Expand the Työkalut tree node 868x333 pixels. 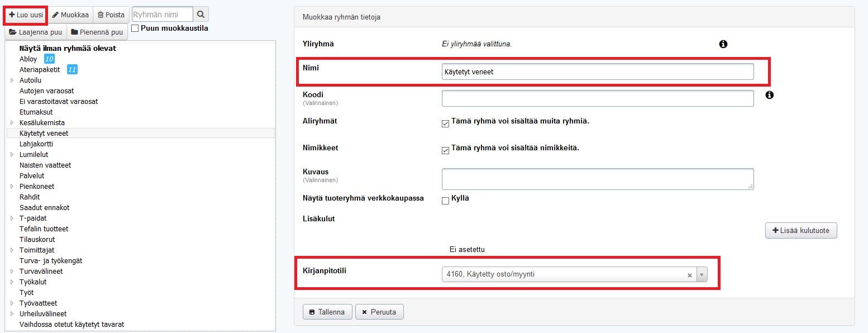tap(12, 282)
